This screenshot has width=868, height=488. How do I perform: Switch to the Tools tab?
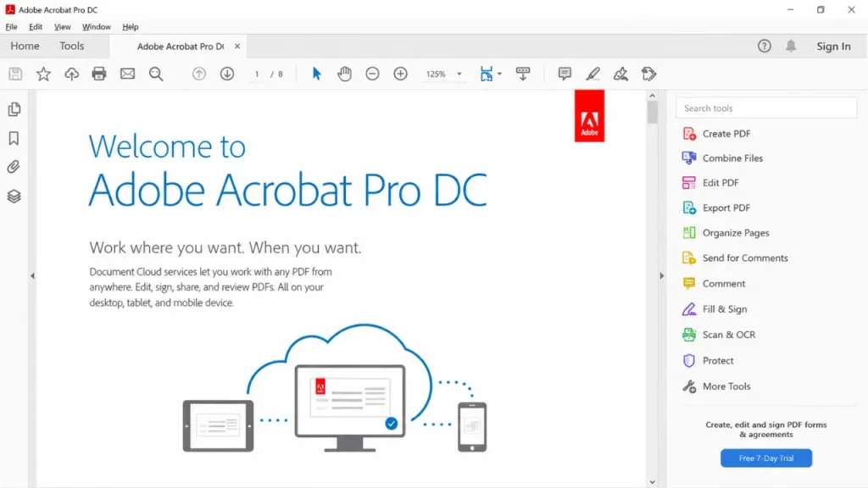[72, 46]
